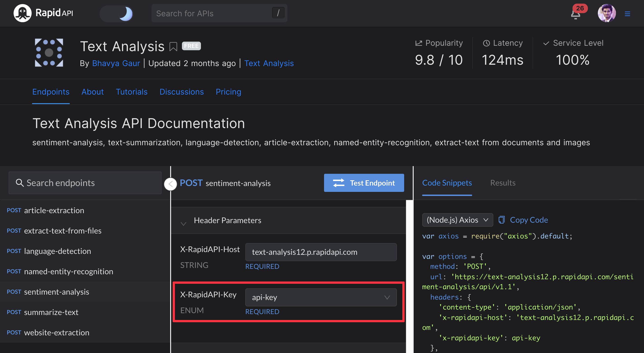Click the search endpoints magnifier icon
The image size is (644, 353).
[x=19, y=183]
